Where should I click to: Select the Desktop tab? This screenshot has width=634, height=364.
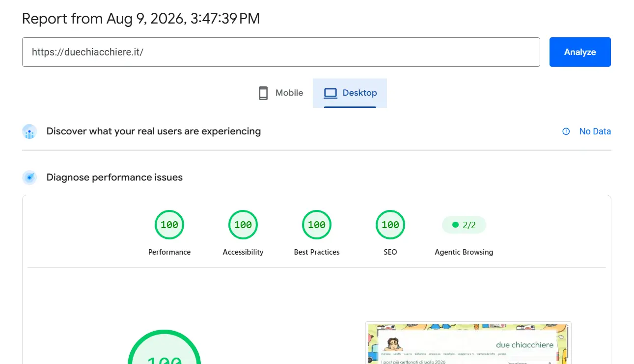350,93
